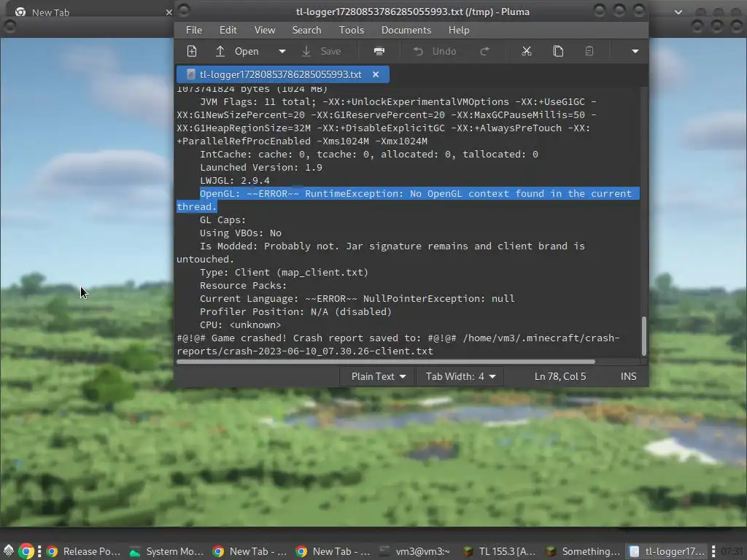The width and height of the screenshot is (747, 560).
Task: Open the File menu
Action: click(x=194, y=30)
